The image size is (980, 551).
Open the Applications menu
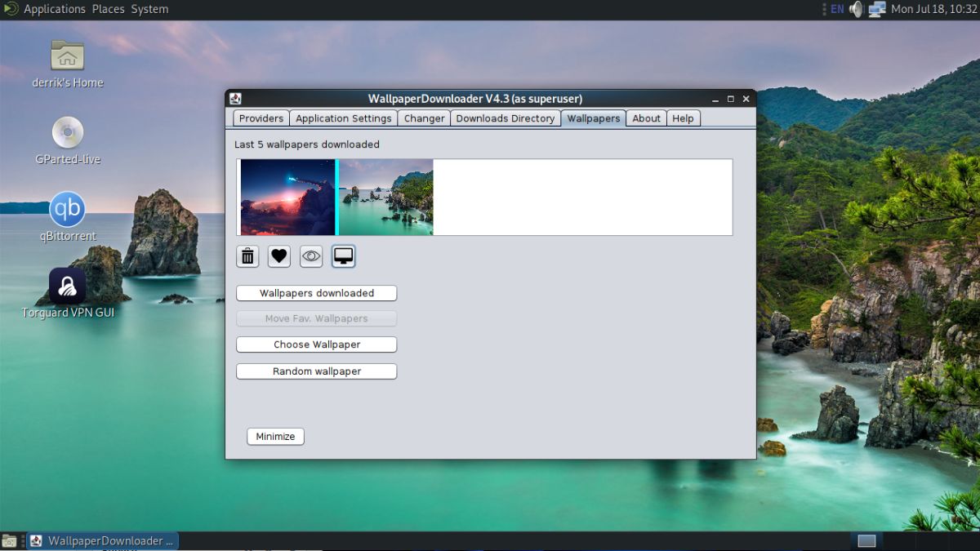54,9
